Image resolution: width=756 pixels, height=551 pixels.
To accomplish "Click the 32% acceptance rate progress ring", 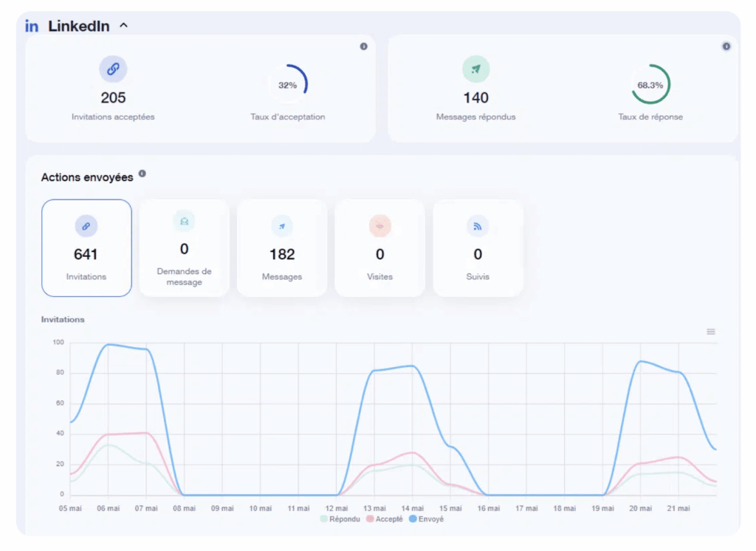I will click(288, 85).
